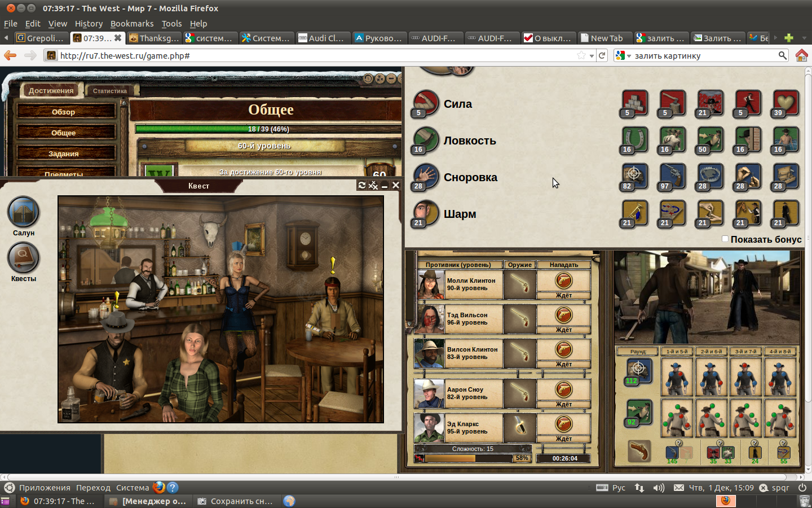Open the search engine selector dropdown

(624, 55)
